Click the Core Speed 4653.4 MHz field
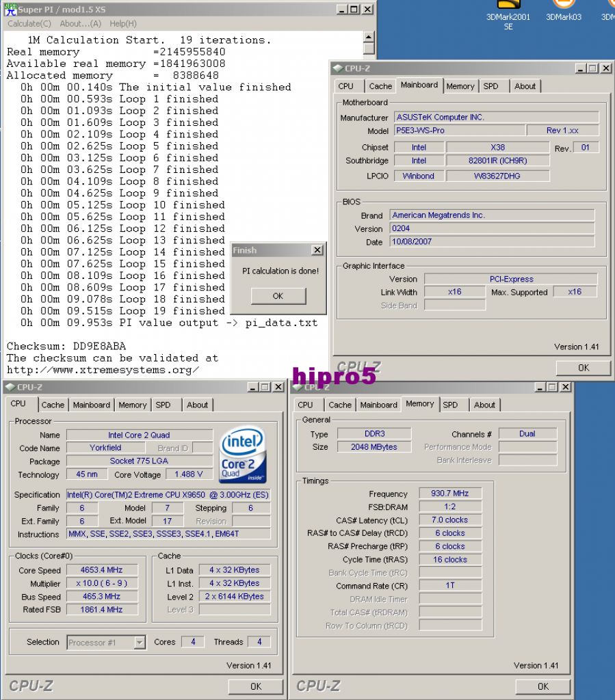 coord(102,570)
